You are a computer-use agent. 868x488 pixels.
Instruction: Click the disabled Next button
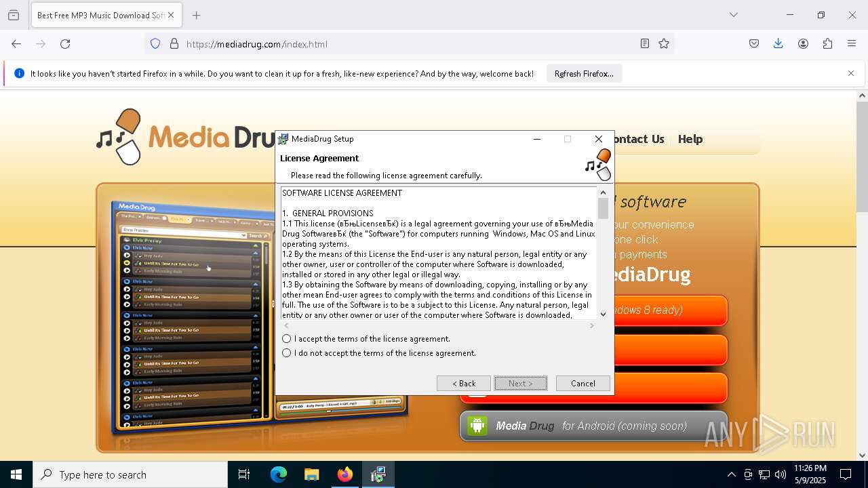[x=520, y=383]
